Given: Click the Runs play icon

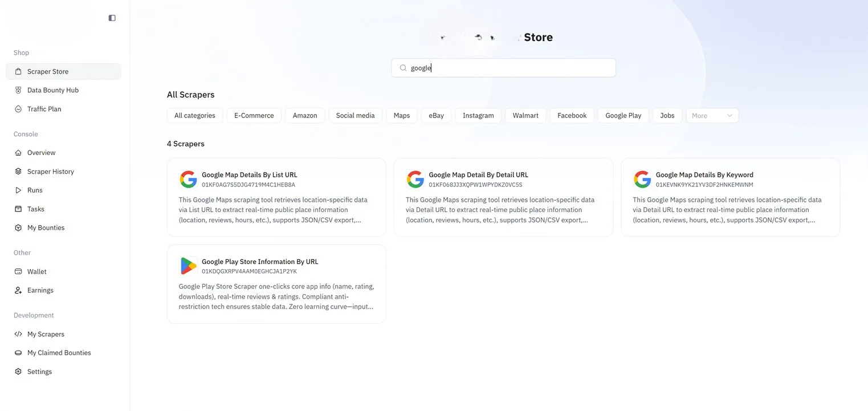Looking at the screenshot, I should click(x=18, y=190).
